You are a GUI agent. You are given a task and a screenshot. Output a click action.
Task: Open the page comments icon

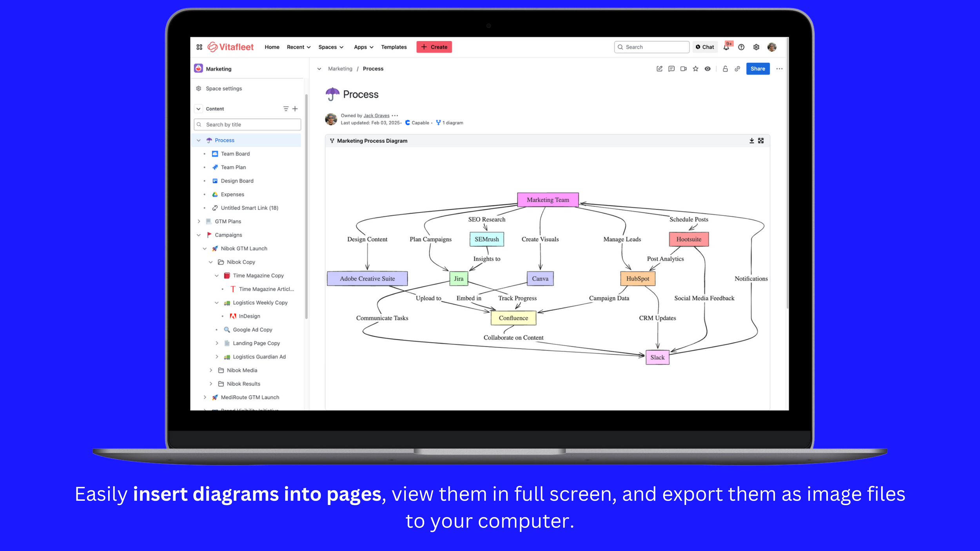[671, 69]
